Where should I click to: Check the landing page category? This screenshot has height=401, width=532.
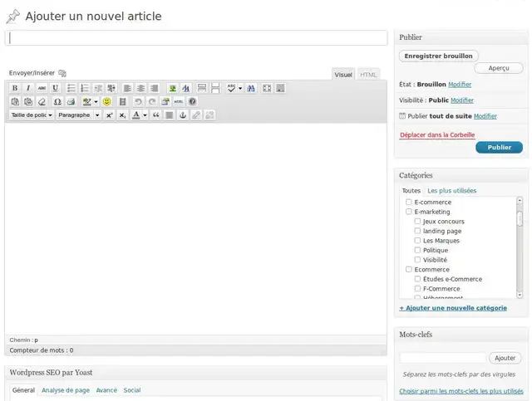click(417, 231)
